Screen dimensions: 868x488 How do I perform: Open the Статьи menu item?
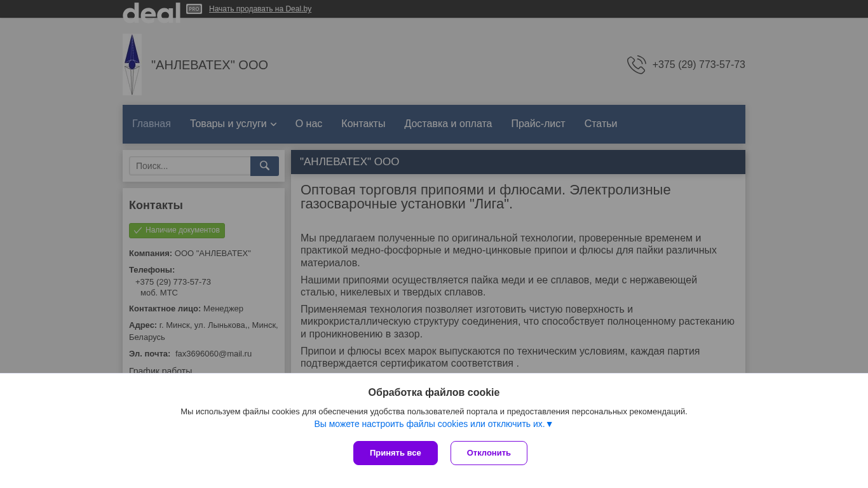[600, 123]
